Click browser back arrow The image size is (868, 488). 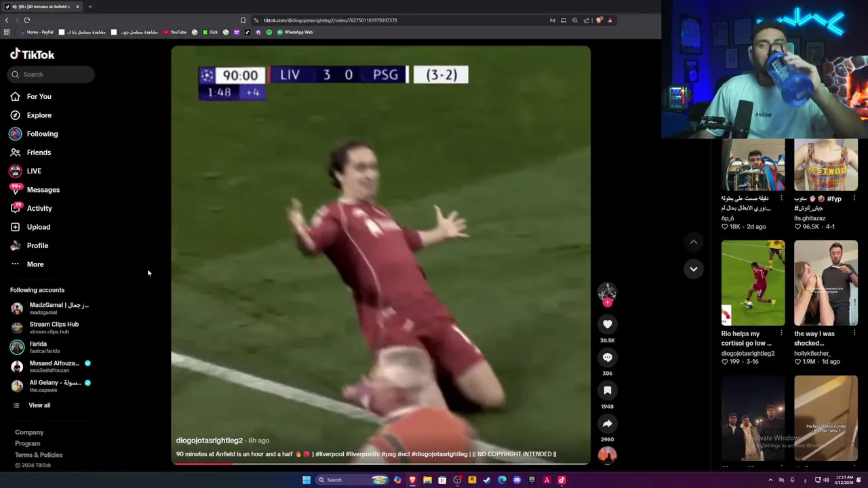(x=7, y=20)
